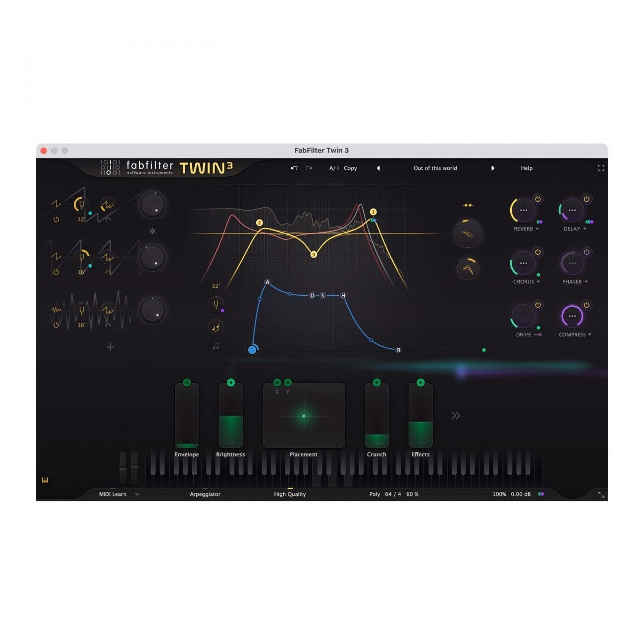Open the MIDI Learn dropdown arrow

click(137, 494)
